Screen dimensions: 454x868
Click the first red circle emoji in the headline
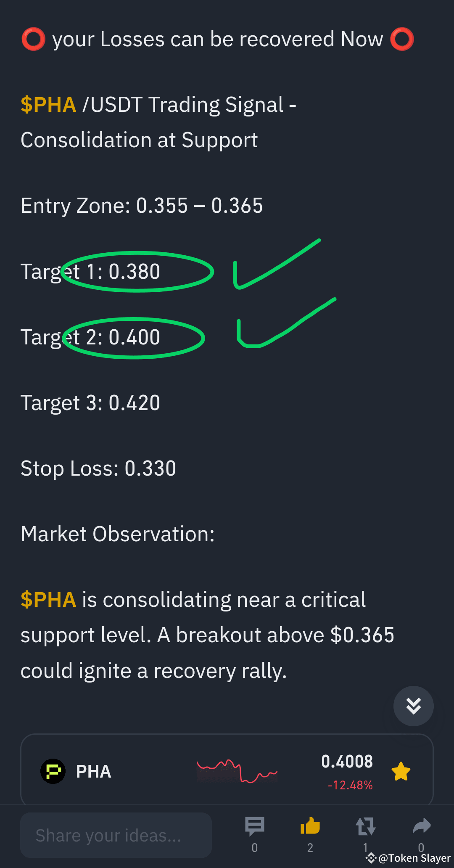(34, 39)
